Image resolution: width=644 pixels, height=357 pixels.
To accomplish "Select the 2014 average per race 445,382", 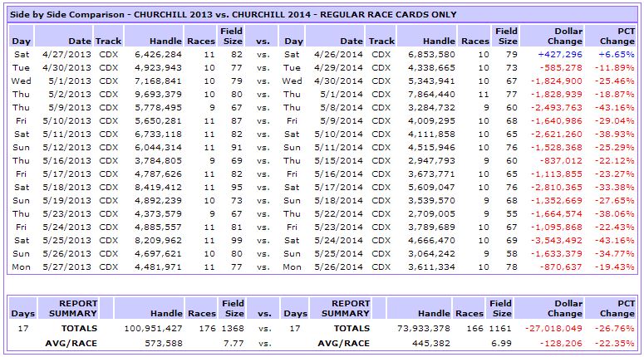I will [431, 343].
